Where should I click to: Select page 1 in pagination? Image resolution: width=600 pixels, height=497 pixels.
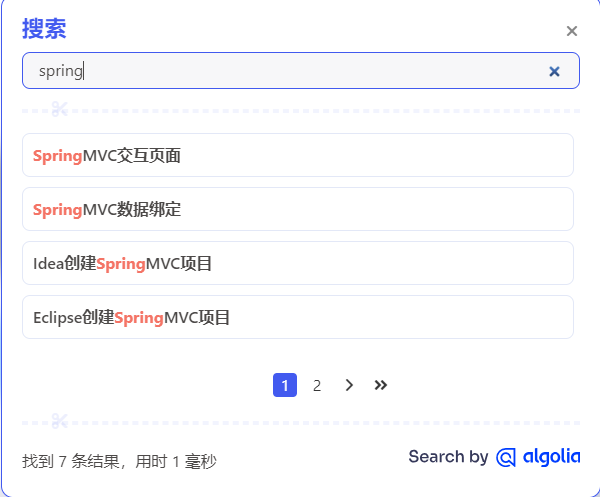click(285, 385)
